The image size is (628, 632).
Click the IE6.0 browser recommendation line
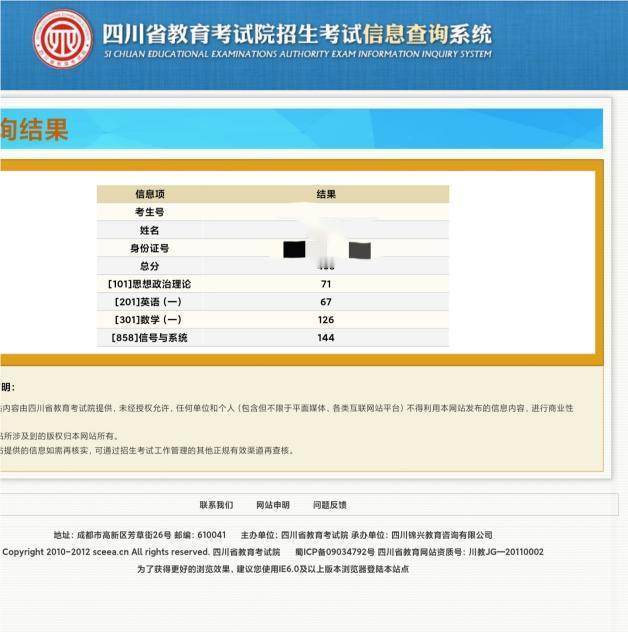tap(273, 569)
